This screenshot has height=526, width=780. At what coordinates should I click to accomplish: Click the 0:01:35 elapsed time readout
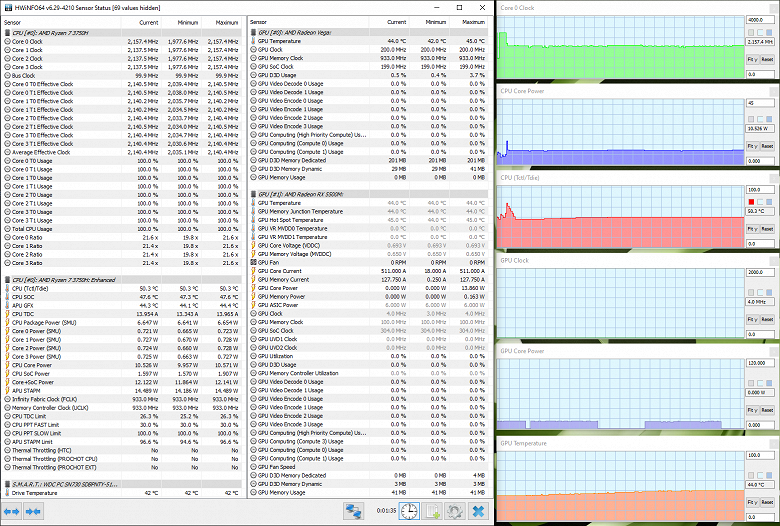click(386, 511)
